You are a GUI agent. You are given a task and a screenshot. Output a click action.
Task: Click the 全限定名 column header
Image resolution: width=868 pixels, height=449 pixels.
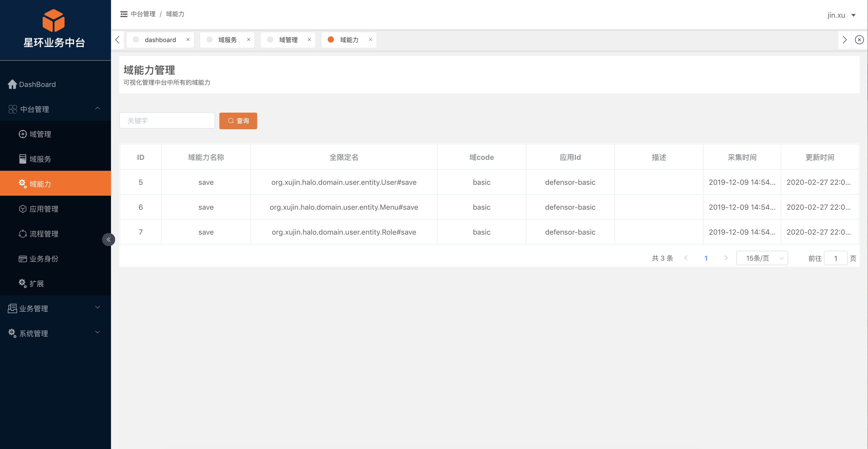(x=344, y=157)
